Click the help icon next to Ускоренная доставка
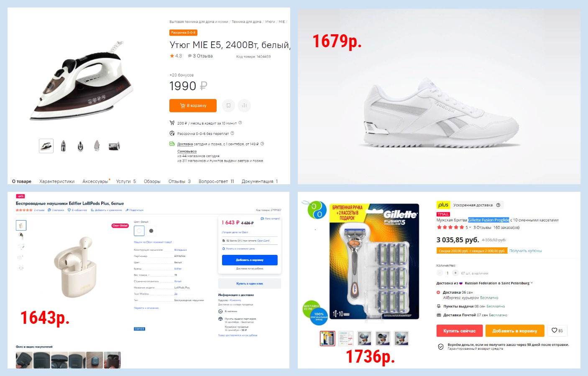This screenshot has width=588, height=376. coord(498,205)
